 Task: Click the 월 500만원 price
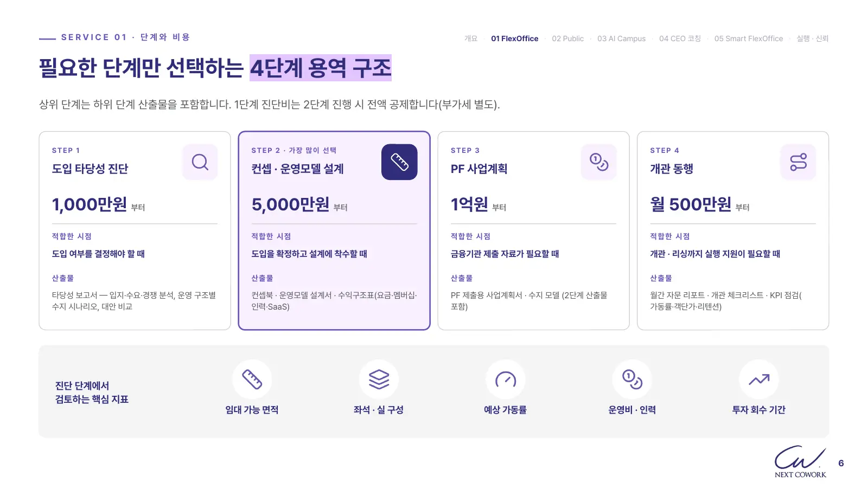(691, 204)
